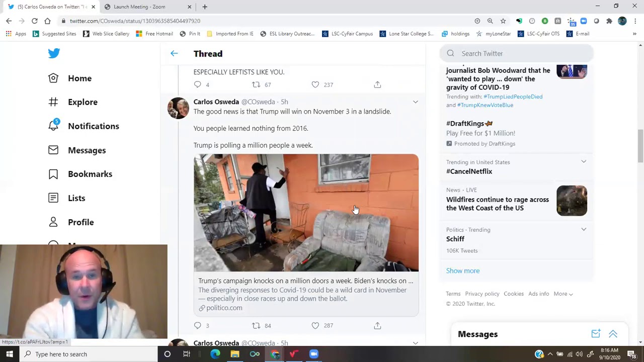Screen dimensions: 644x362
Task: Click Show more under trends
Action: click(462, 271)
